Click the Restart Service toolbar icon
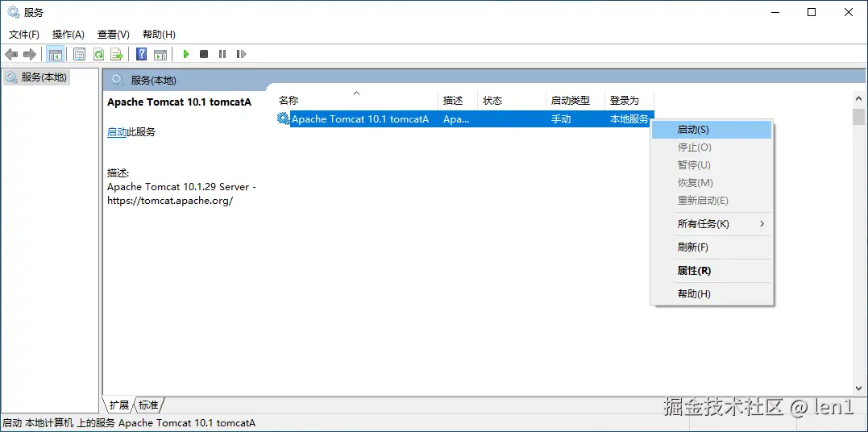This screenshot has width=868, height=432. [x=241, y=54]
